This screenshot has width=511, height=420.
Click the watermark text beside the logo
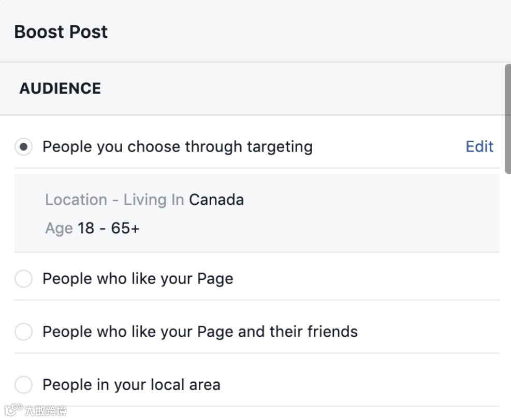pyautogui.click(x=46, y=411)
